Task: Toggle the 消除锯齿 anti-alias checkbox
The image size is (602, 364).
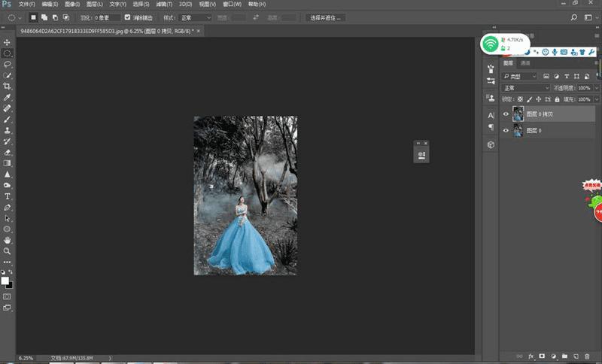Action: click(127, 17)
